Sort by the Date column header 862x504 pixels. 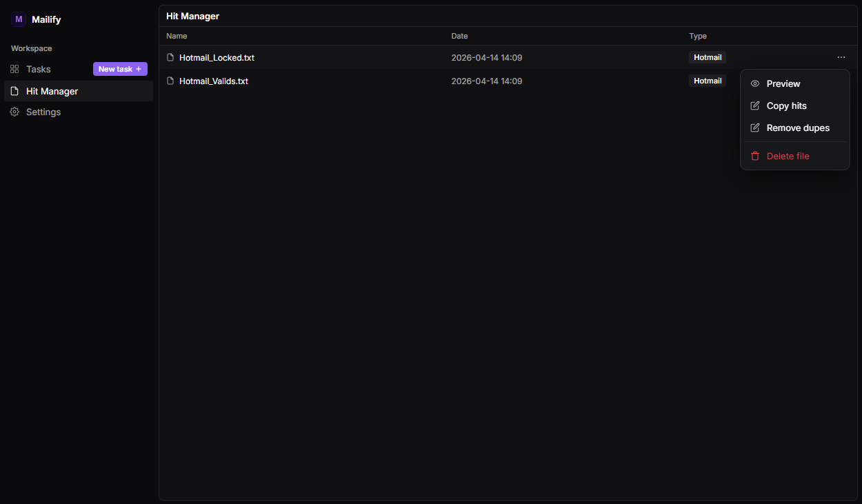[459, 36]
